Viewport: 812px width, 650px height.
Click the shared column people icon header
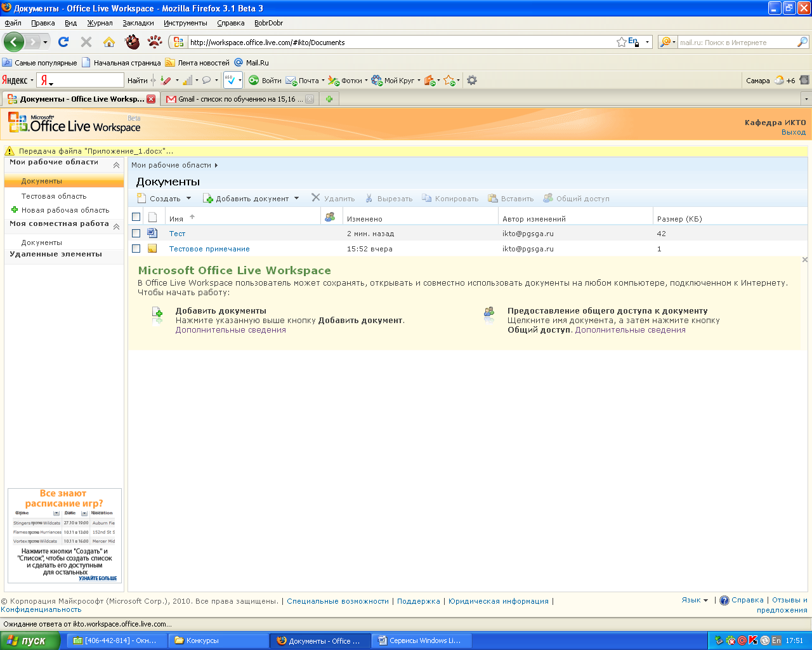coord(330,217)
